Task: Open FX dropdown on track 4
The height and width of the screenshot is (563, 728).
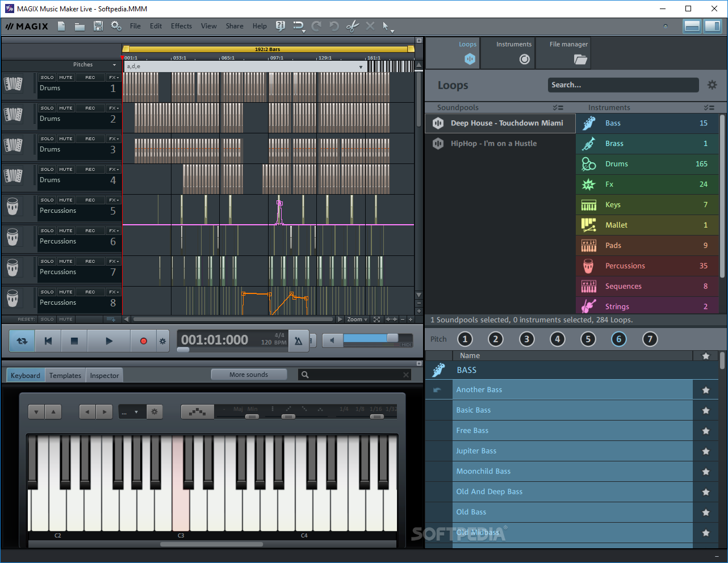Action: tap(114, 169)
